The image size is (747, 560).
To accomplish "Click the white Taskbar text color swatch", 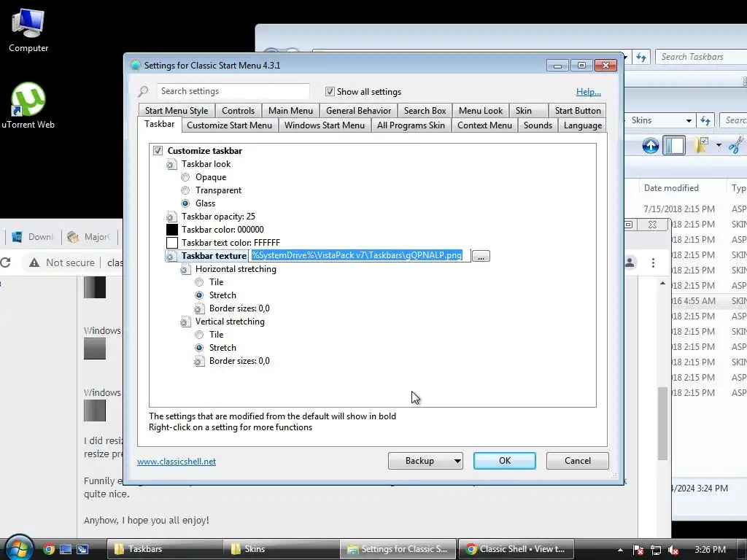I will [x=172, y=243].
